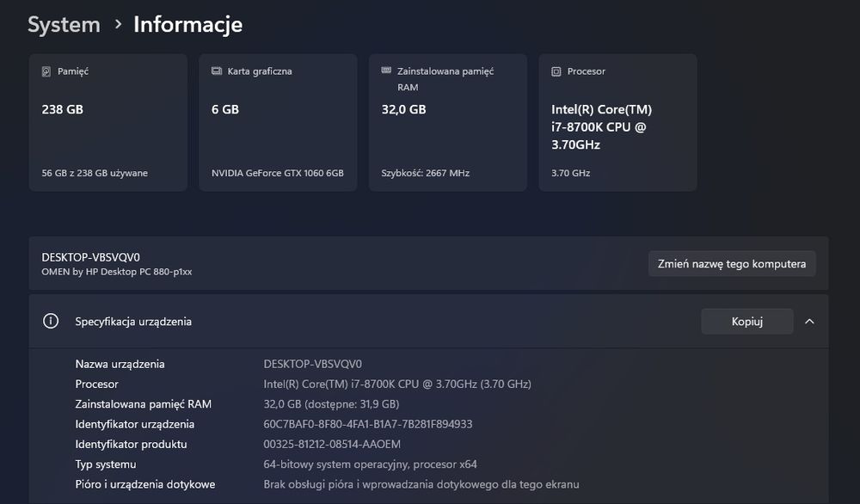860x504 pixels.
Task: Click the info icon beside Specyfikacja urządzenia
Action: [51, 321]
